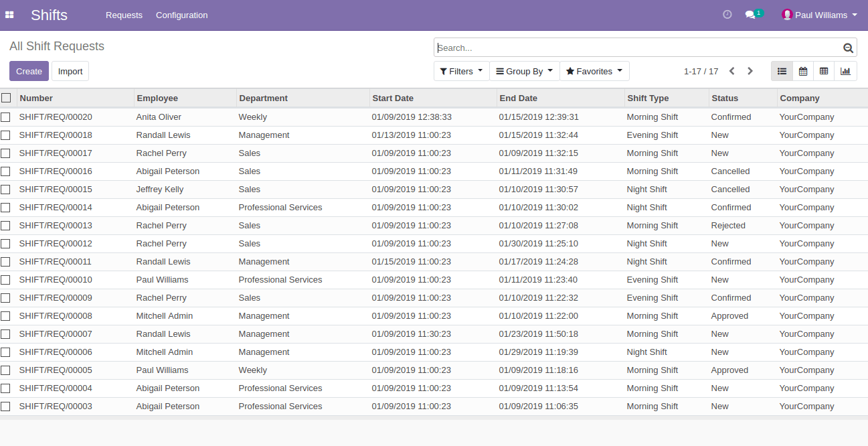
Task: Click Weekly department in SHIFT/REQ/00005 row
Action: [253, 370]
